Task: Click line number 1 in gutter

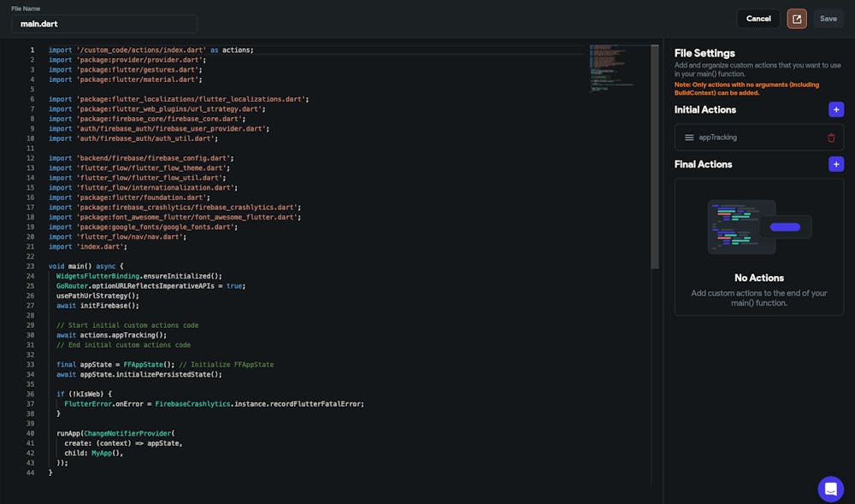Action: coord(32,50)
